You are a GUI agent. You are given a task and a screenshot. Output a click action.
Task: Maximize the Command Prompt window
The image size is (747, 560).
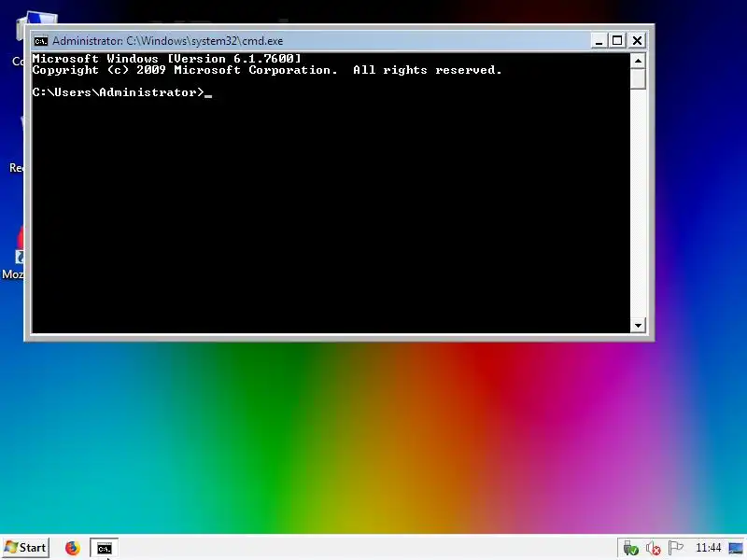point(617,41)
